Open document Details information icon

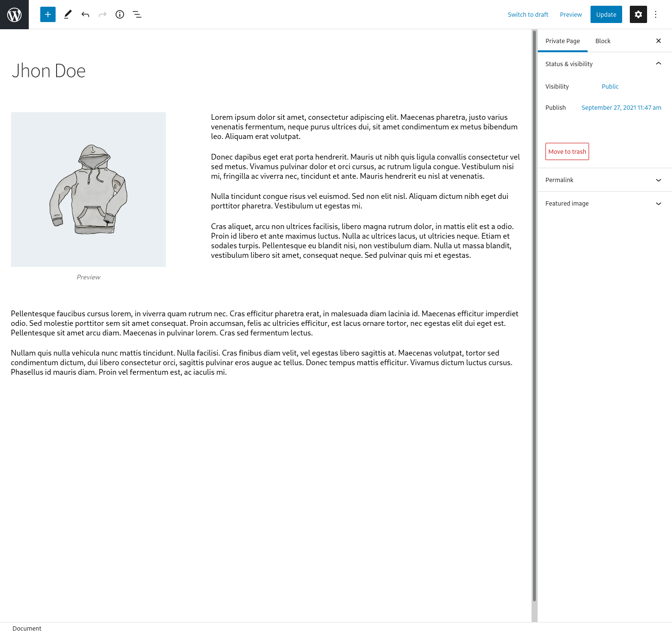(119, 14)
